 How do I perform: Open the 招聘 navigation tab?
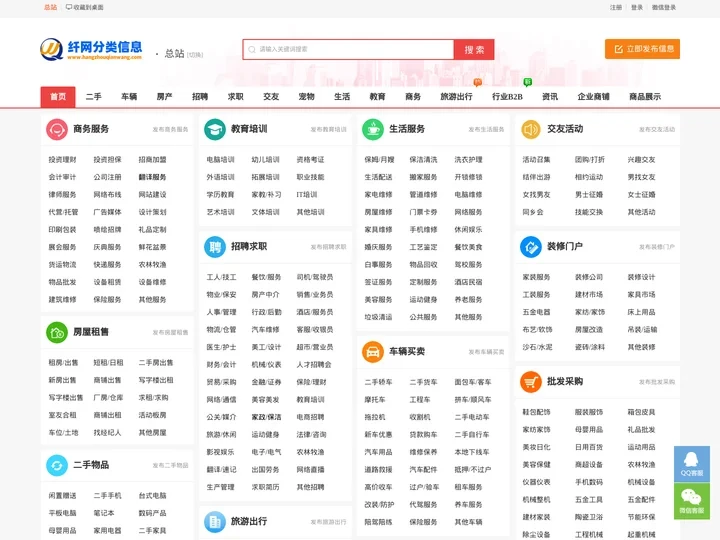200,97
